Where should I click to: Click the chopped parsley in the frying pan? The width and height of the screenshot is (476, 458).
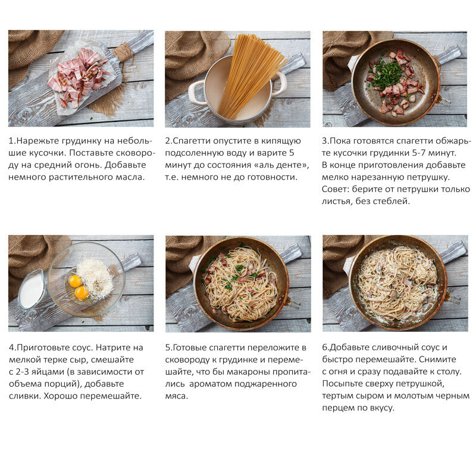[x=386, y=75]
